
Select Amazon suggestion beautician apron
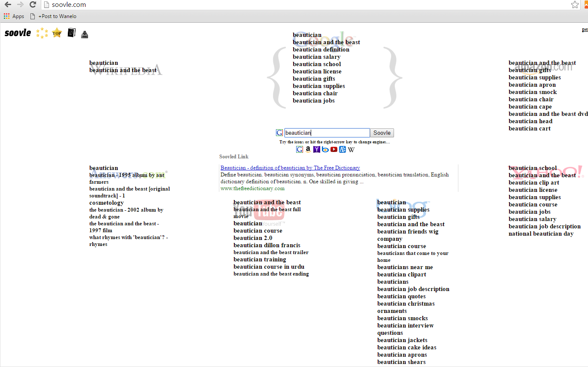coord(532,85)
